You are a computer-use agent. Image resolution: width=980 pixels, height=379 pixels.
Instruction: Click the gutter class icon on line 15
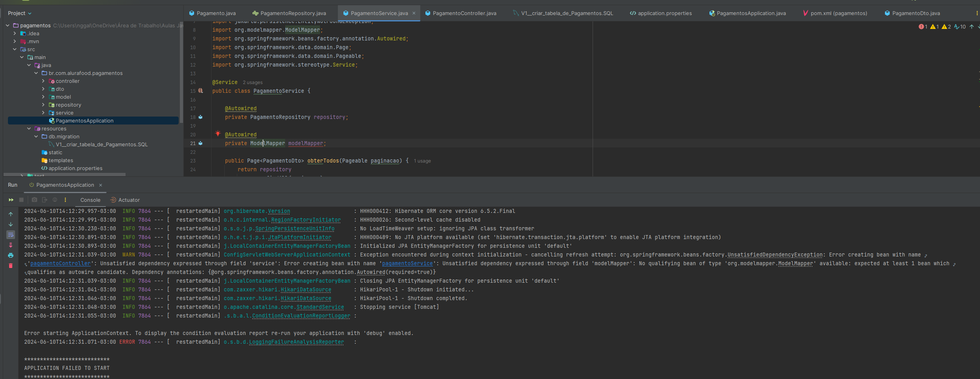pos(200,91)
